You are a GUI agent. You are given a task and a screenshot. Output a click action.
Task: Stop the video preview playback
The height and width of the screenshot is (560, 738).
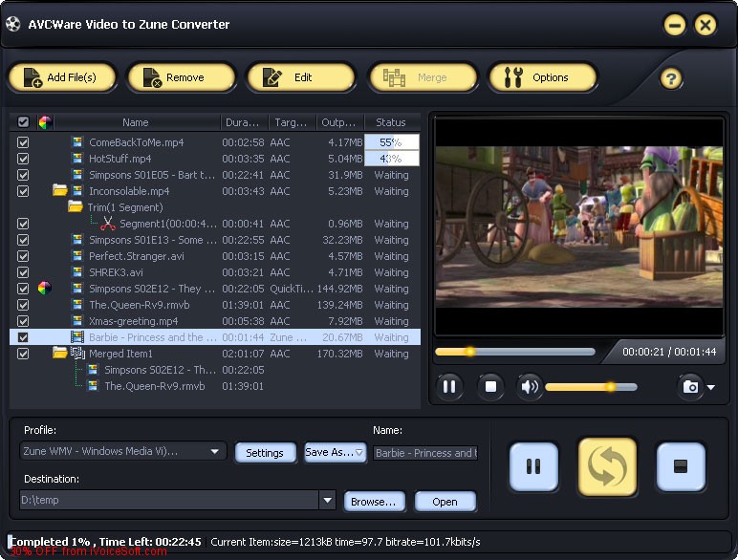490,387
